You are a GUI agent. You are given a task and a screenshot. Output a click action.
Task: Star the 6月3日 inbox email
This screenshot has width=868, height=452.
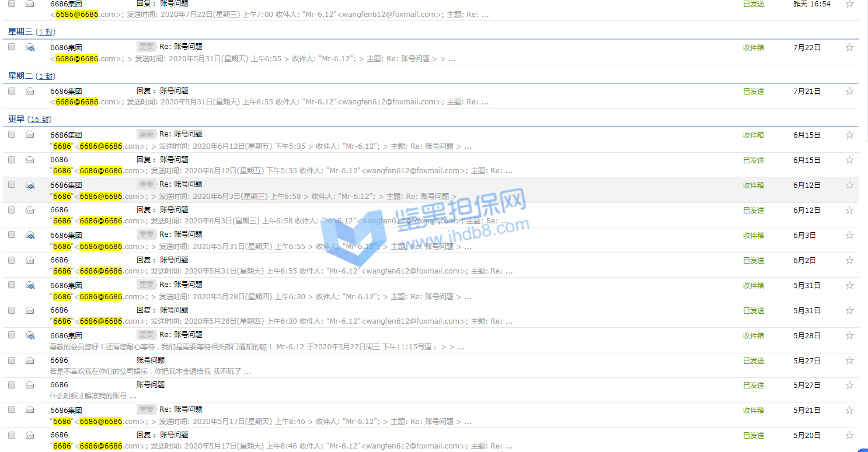(849, 236)
